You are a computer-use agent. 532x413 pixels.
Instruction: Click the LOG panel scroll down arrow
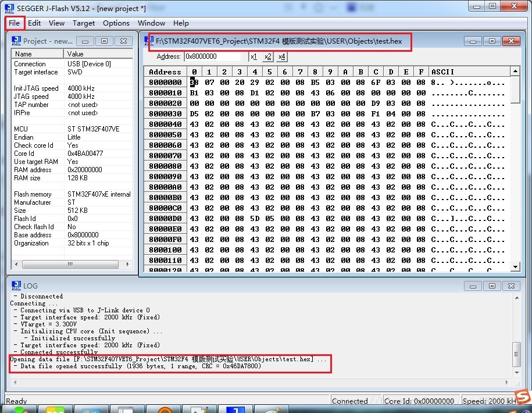click(517, 373)
